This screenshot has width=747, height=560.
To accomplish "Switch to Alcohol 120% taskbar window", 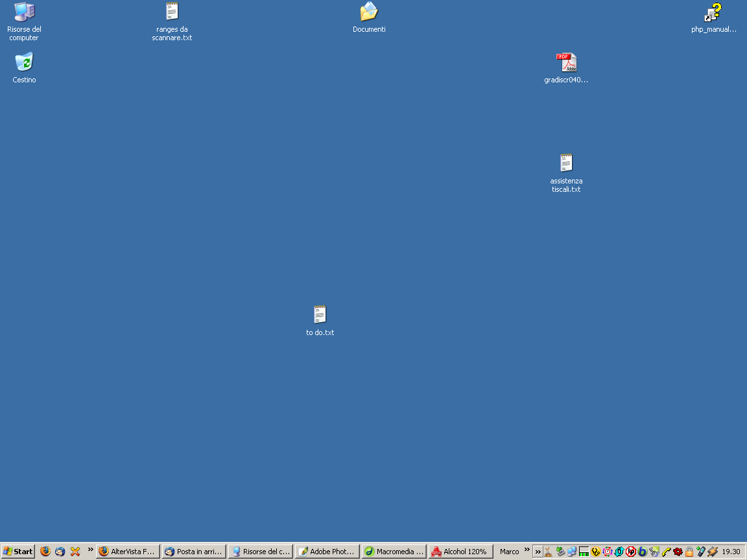I will (x=460, y=552).
